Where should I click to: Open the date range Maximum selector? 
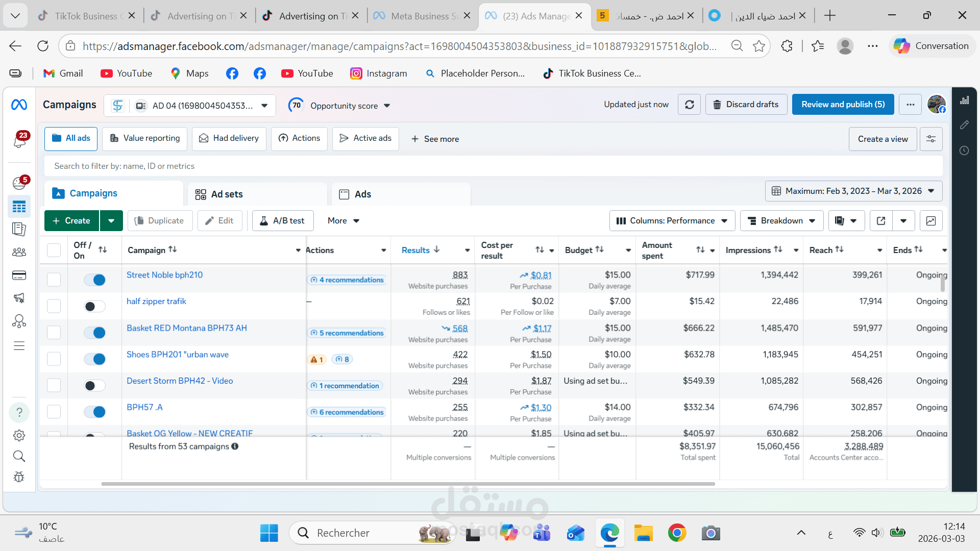click(x=853, y=191)
